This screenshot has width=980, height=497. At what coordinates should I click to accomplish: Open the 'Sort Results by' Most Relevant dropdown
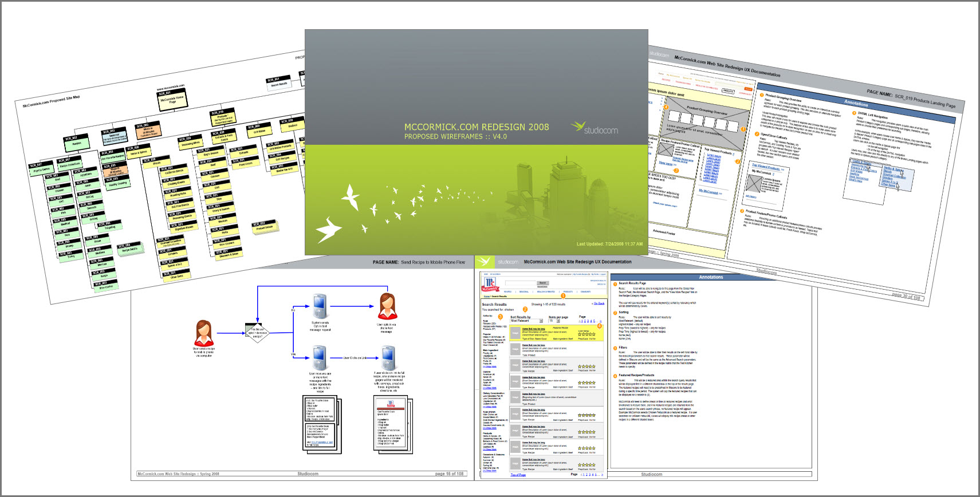coord(526,321)
